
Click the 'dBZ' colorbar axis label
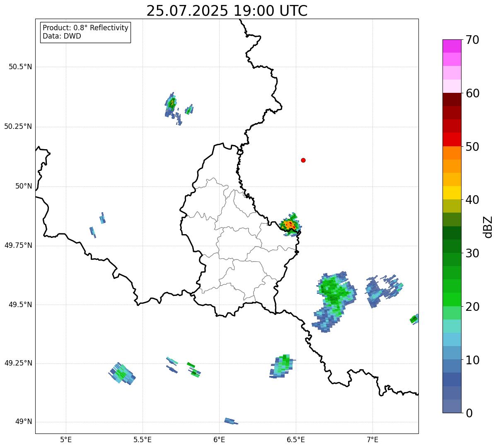pyautogui.click(x=488, y=227)
